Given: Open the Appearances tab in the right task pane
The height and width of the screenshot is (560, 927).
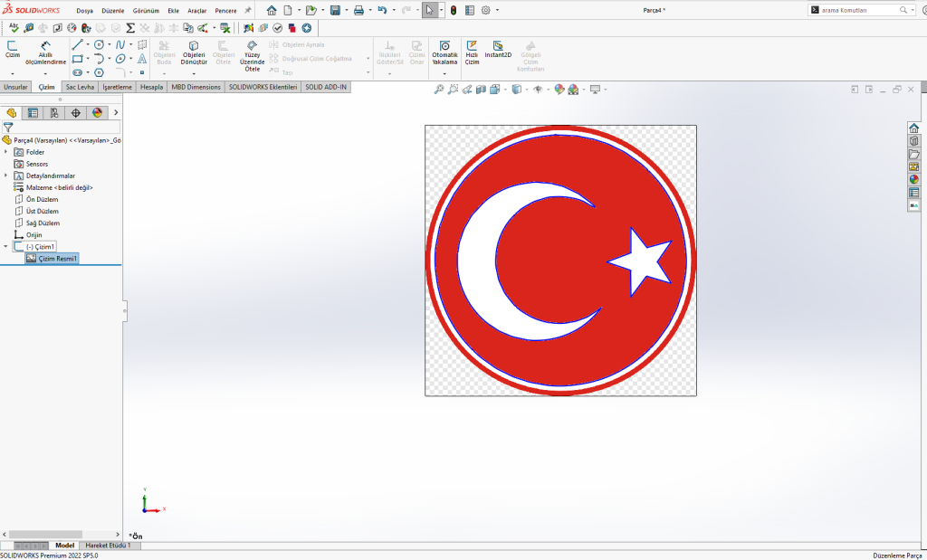Looking at the screenshot, I should click(x=914, y=179).
